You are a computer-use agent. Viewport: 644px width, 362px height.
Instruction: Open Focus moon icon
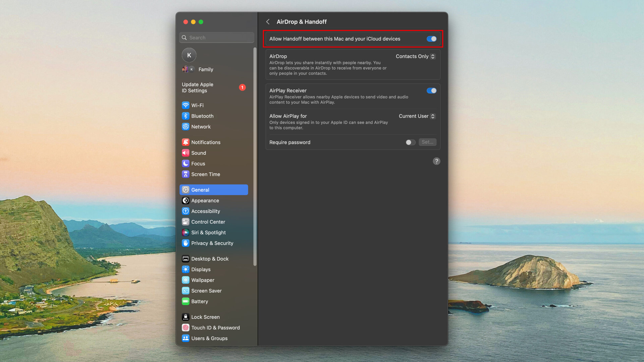pos(185,164)
